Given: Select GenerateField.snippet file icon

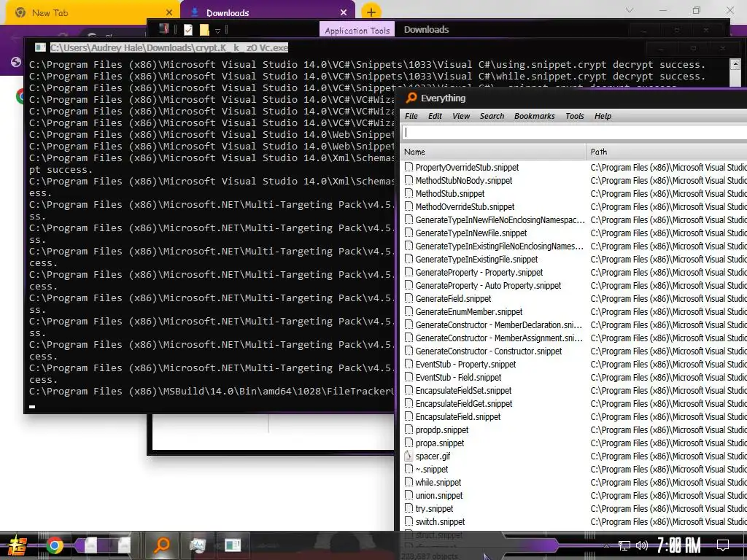Looking at the screenshot, I should (x=409, y=298).
